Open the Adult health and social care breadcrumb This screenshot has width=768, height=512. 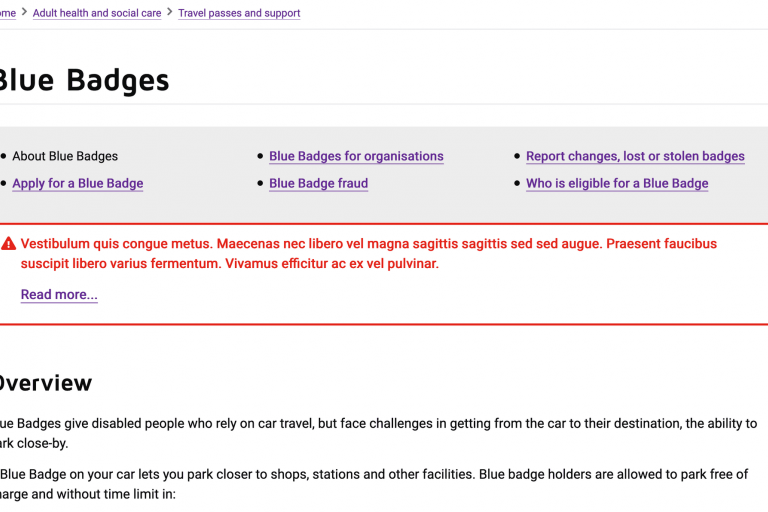[97, 13]
